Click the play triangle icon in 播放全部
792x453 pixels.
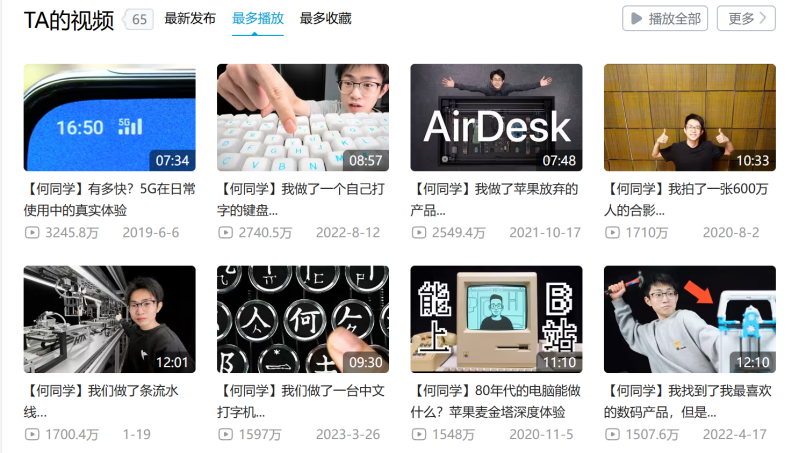click(x=636, y=19)
